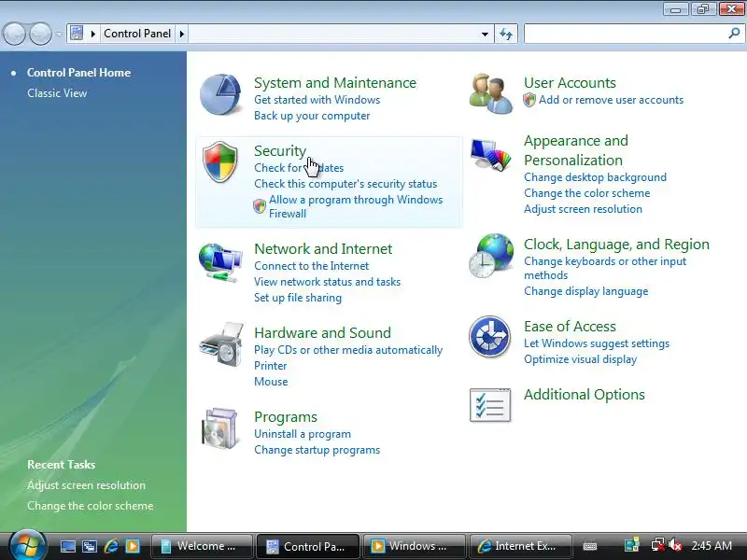Open the Printer link
The height and width of the screenshot is (560, 747).
coord(270,366)
